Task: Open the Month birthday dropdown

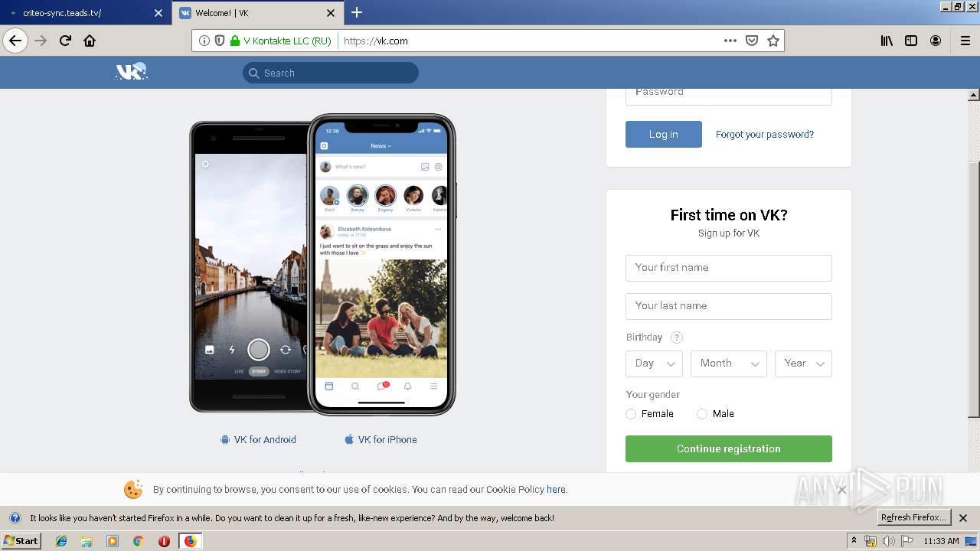Action: (729, 364)
